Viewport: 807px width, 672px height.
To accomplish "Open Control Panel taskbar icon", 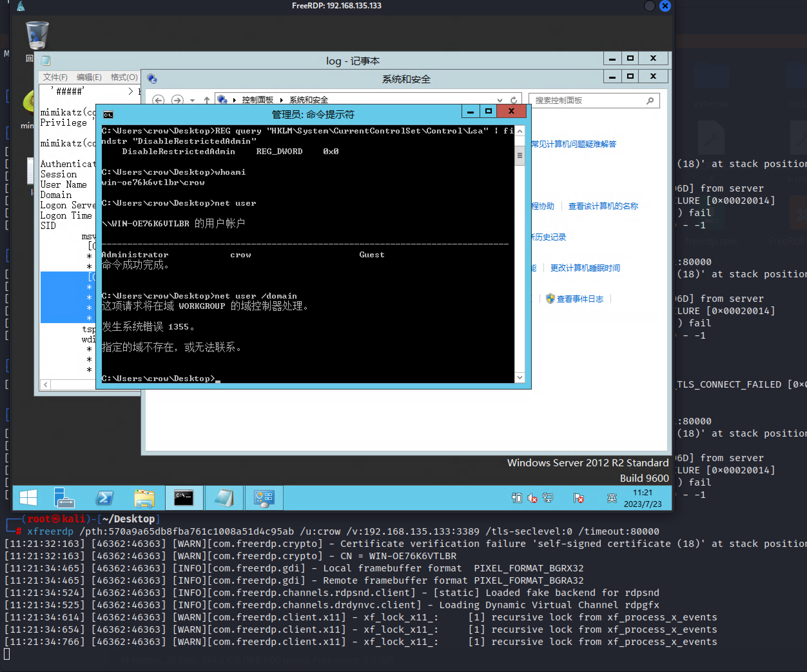I will pos(264,498).
